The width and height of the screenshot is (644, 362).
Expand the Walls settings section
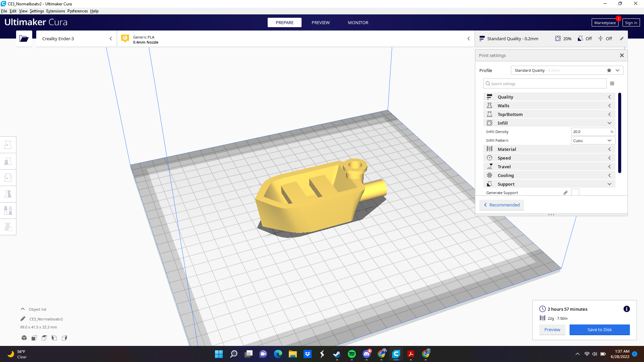(x=549, y=106)
